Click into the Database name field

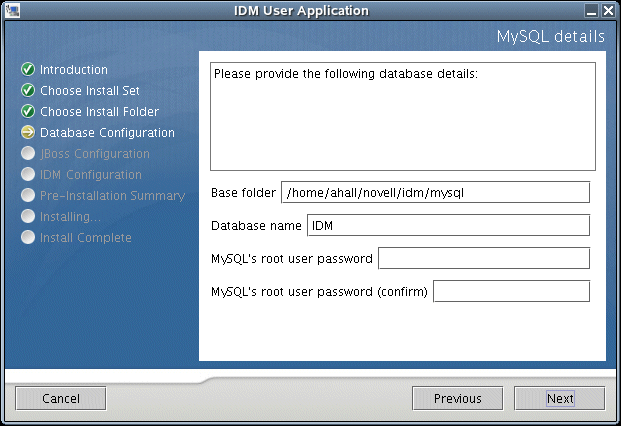(448, 225)
